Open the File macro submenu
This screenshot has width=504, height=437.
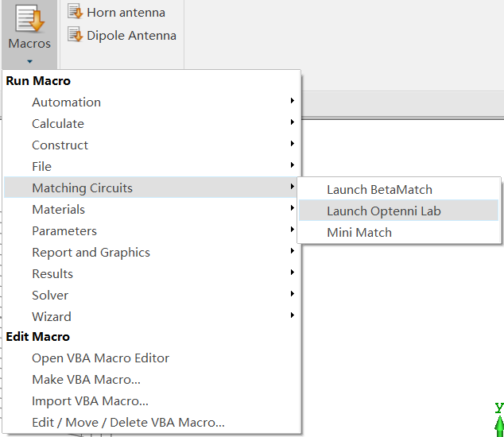pyautogui.click(x=153, y=166)
